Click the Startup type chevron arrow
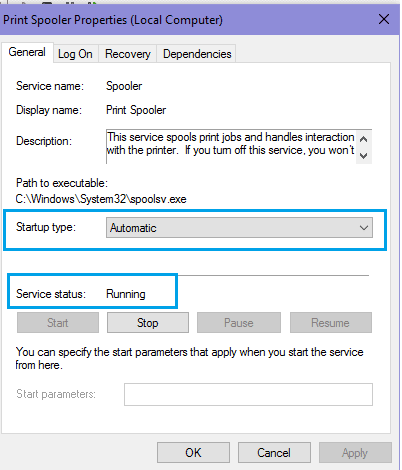The width and height of the screenshot is (402, 470). [364, 228]
